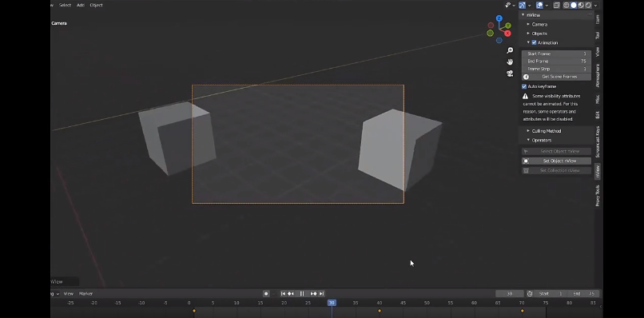Switch to solid viewport shading
Viewport: 644px width, 318px height.
click(574, 6)
